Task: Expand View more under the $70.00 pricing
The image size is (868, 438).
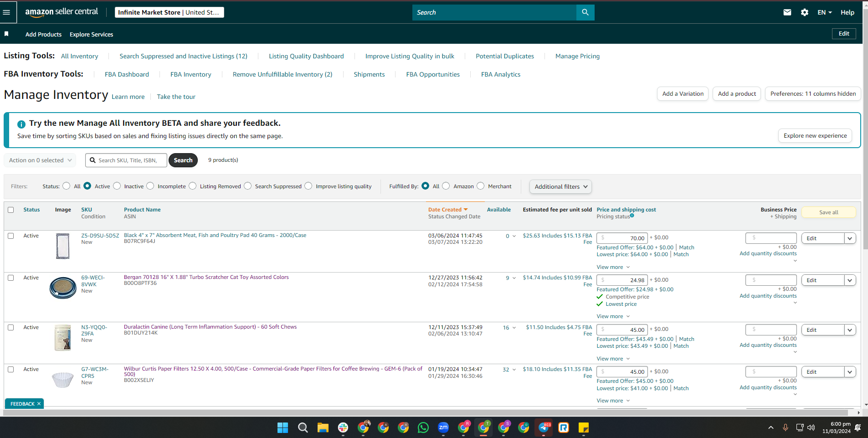Action: 613,267
